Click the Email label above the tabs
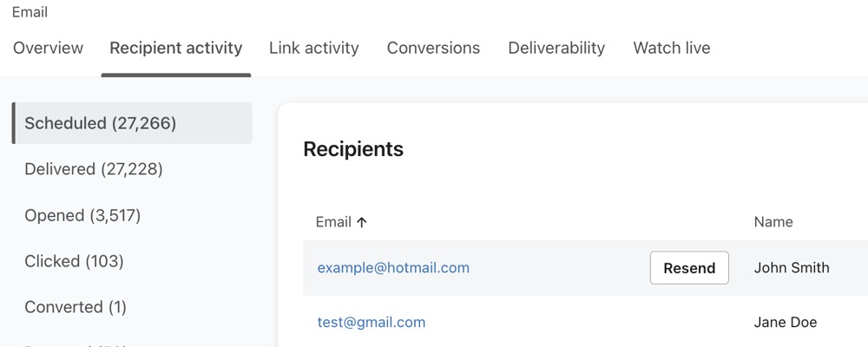The image size is (868, 347). click(30, 12)
